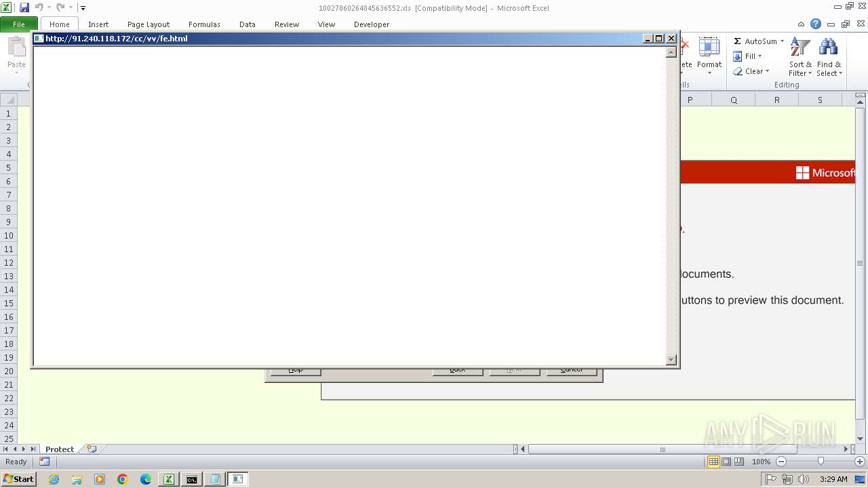Go to first sheet with navigation arrow
Screen dimensions: 868x488
point(5,449)
